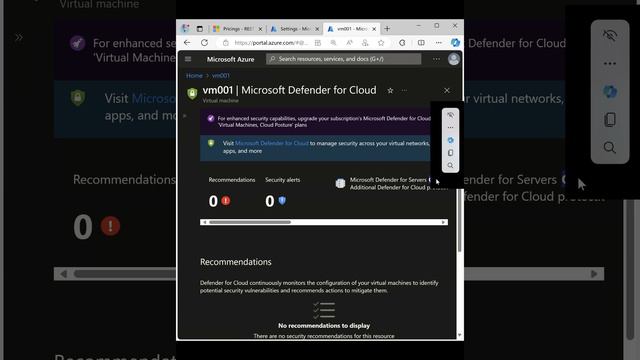
Task: Open the tab actions menu icon
Action: coord(200,29)
